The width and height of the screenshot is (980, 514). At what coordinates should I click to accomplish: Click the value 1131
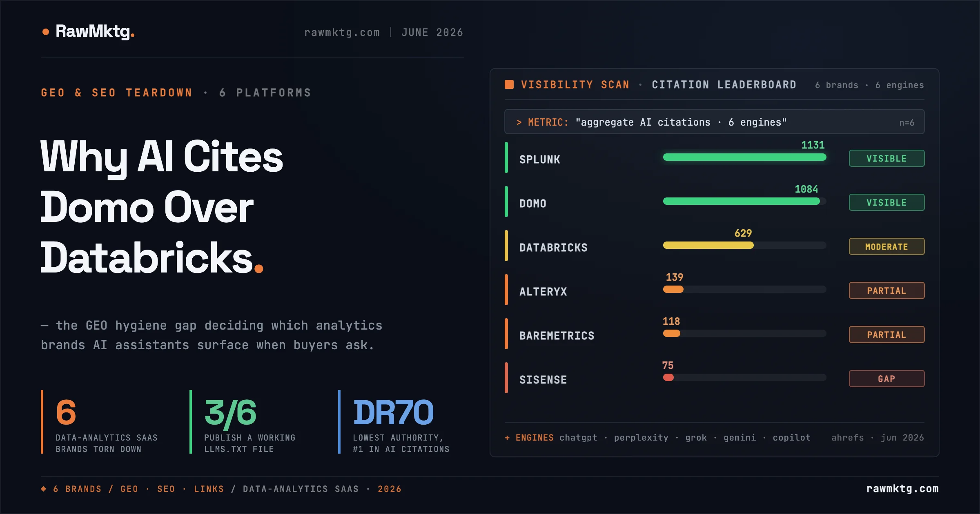pyautogui.click(x=813, y=145)
